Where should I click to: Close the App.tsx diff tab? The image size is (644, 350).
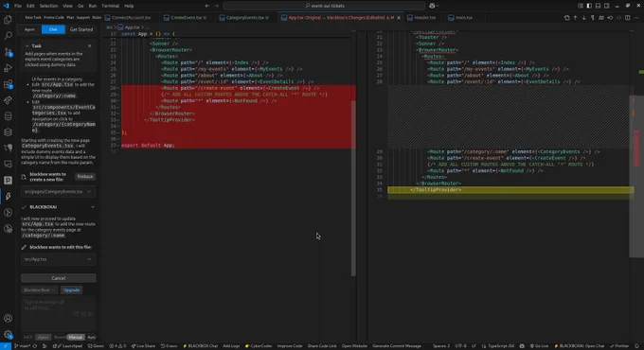[399, 18]
